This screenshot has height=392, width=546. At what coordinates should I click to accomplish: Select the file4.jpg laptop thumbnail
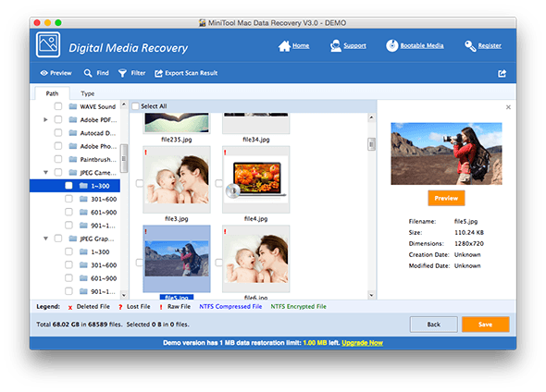(x=256, y=179)
